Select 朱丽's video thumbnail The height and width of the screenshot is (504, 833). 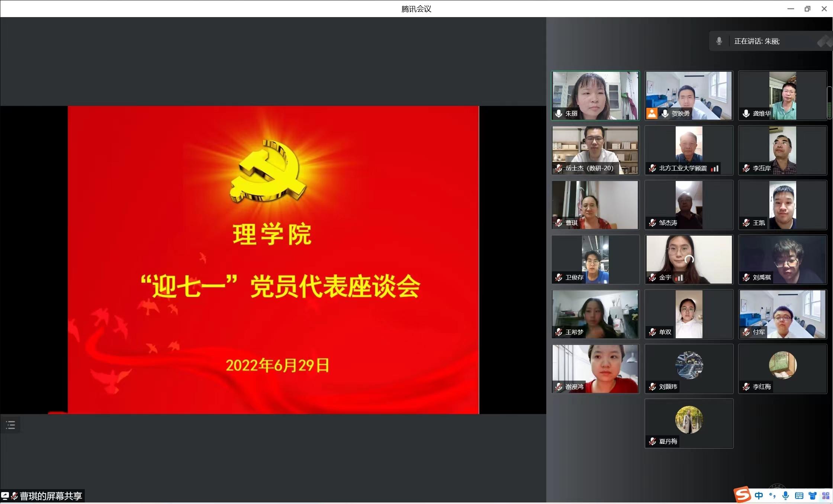[595, 96]
